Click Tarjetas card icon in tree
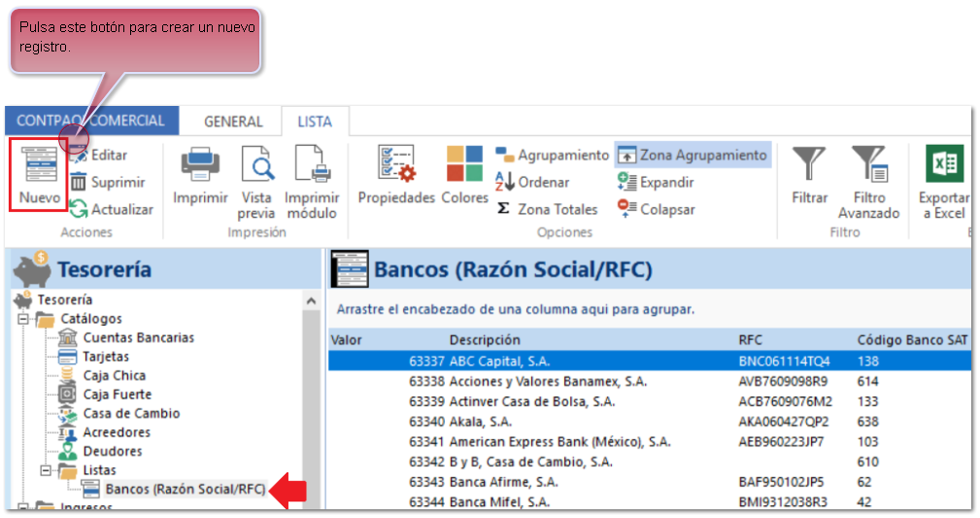Screen dimensions: 980x518 tap(67, 357)
